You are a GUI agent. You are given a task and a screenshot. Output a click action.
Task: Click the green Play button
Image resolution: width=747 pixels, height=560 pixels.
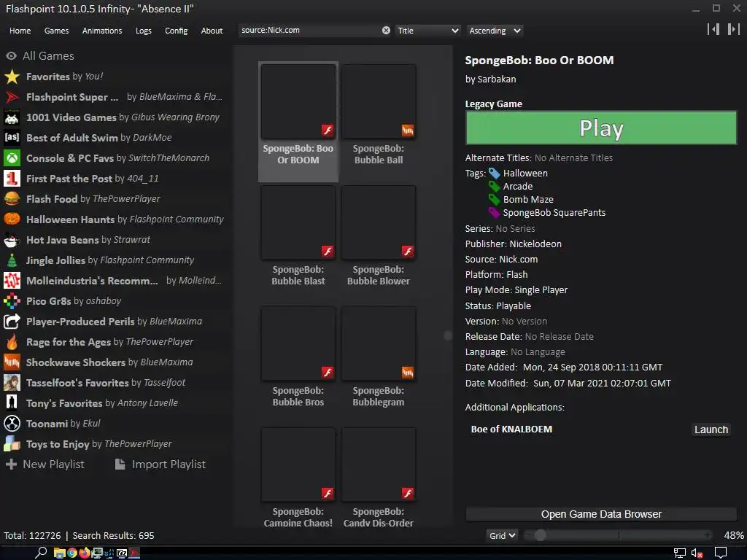(601, 128)
